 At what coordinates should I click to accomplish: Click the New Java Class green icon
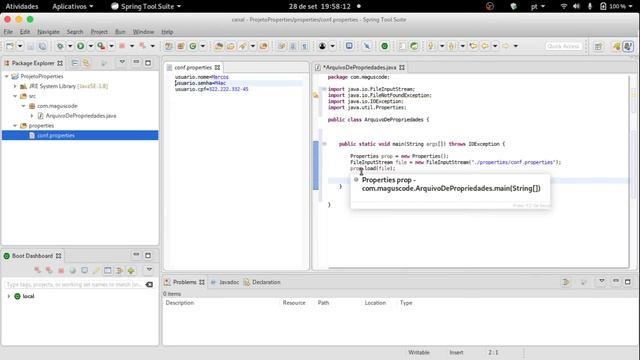[x=193, y=46]
